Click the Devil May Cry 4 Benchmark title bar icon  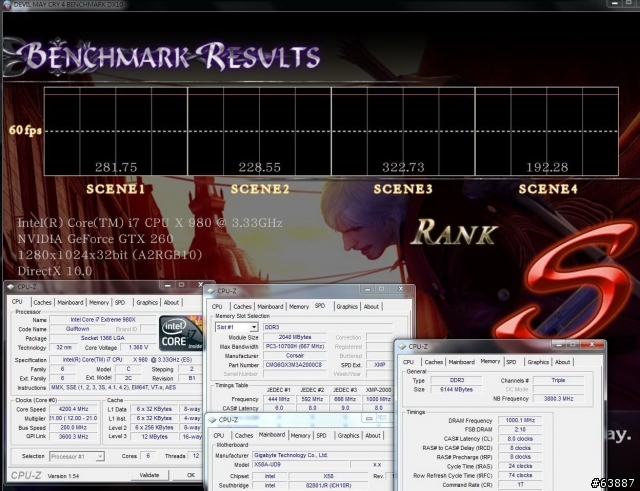[7, 4]
